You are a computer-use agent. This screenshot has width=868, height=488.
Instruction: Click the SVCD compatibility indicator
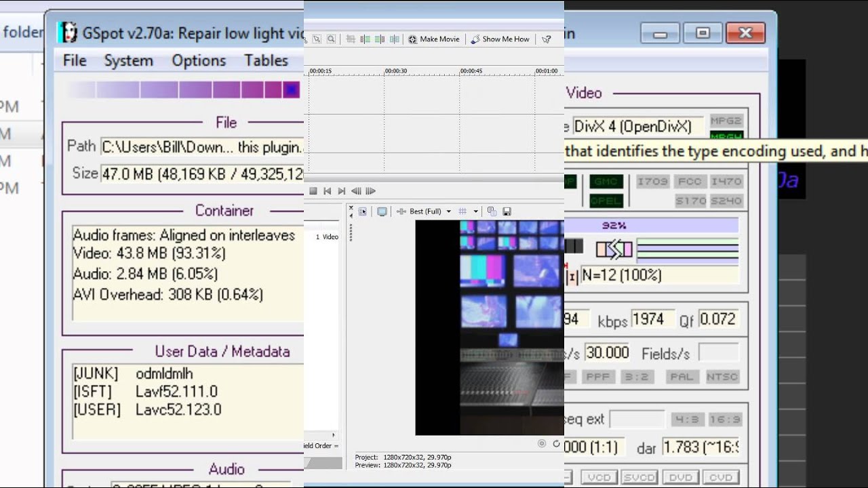(639, 478)
